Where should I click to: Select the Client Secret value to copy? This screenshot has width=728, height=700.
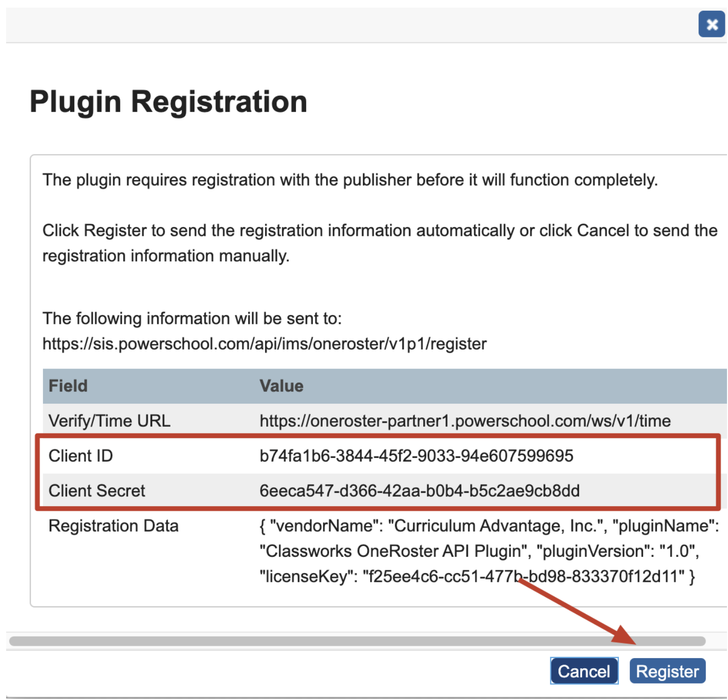[420, 491]
